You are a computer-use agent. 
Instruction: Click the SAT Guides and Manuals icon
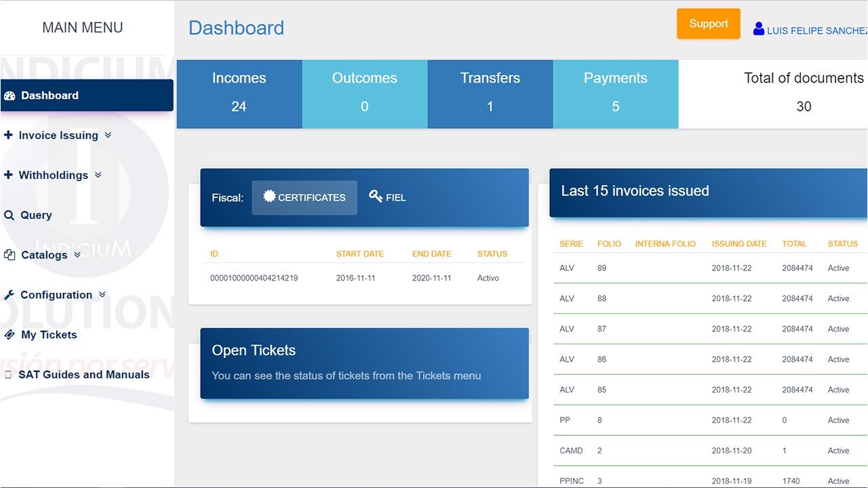tap(8, 375)
